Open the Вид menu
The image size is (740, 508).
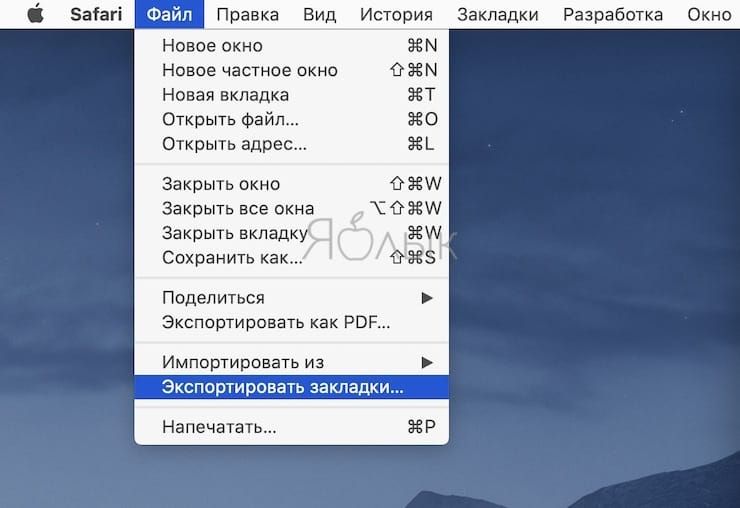(320, 15)
